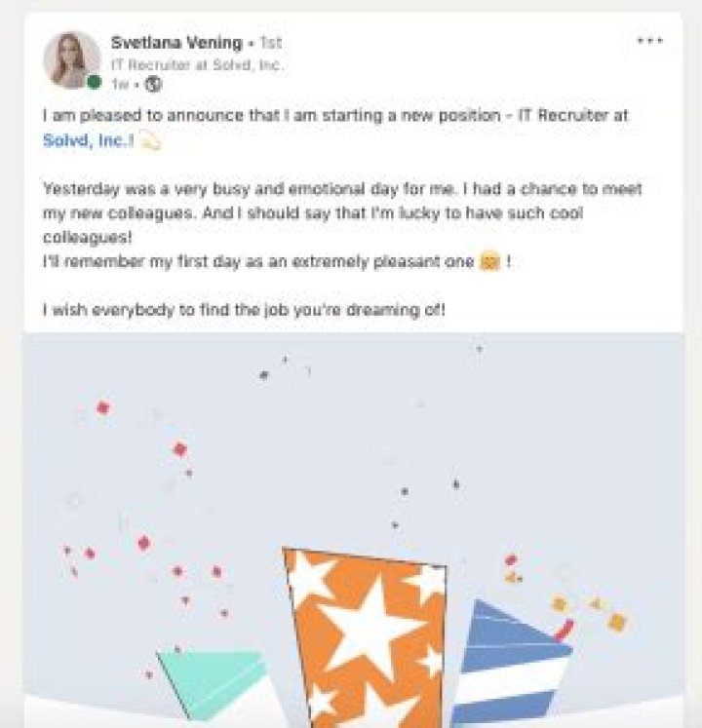
Task: Click the green online status dot
Action: point(94,82)
